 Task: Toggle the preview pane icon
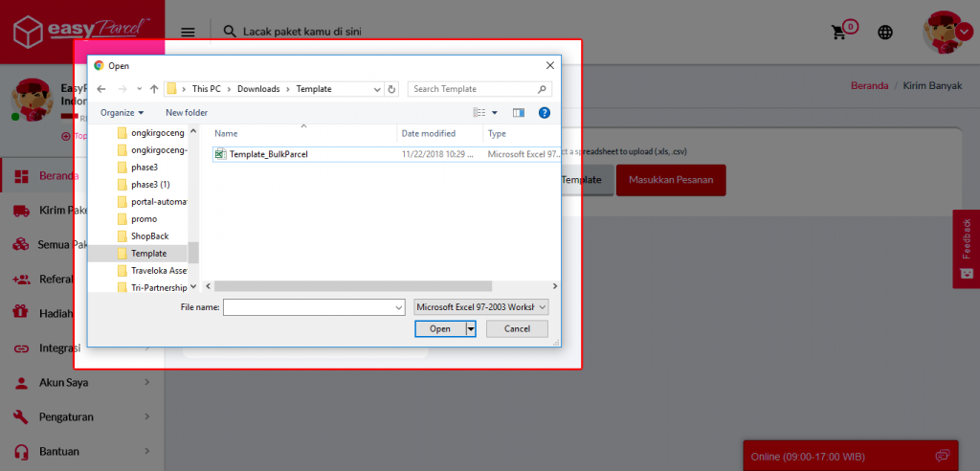click(518, 113)
